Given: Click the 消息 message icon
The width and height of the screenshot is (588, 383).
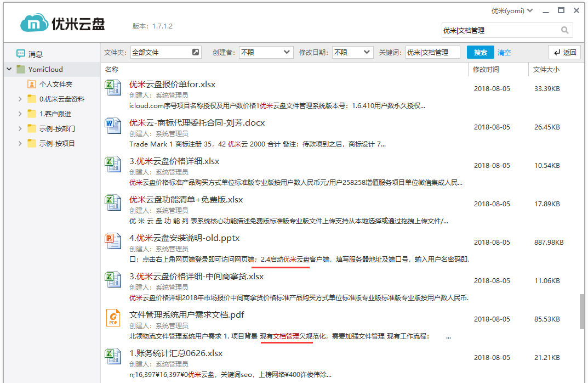Looking at the screenshot, I should [21, 54].
